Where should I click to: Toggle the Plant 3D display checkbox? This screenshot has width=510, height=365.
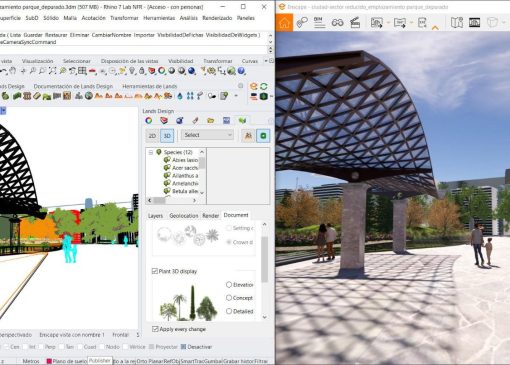[155, 271]
